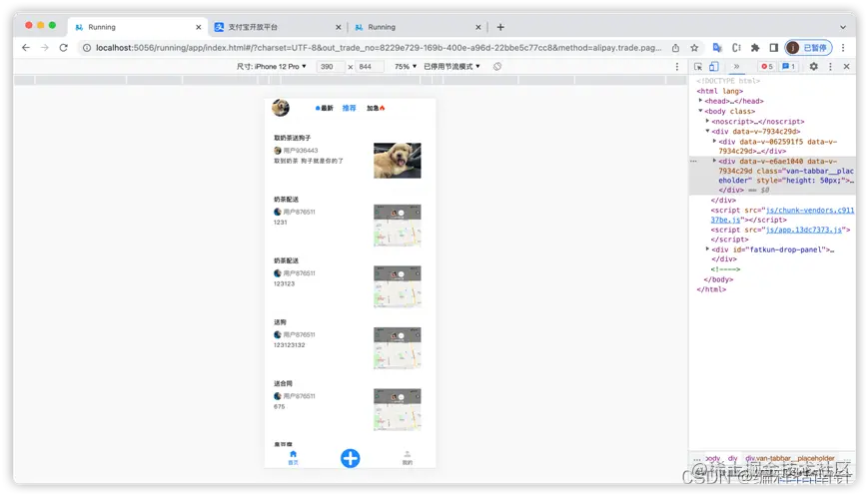Close the DevTools panel
The width and height of the screenshot is (868, 496).
pos(846,66)
